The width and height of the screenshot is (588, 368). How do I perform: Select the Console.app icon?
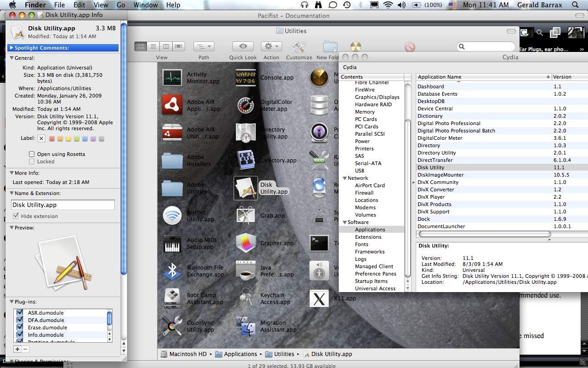pos(246,78)
